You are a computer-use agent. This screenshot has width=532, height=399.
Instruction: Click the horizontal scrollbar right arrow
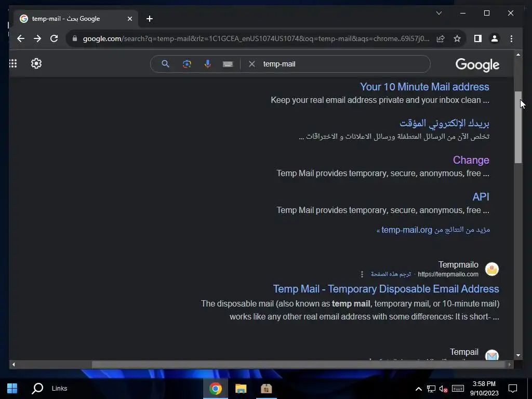click(510, 365)
